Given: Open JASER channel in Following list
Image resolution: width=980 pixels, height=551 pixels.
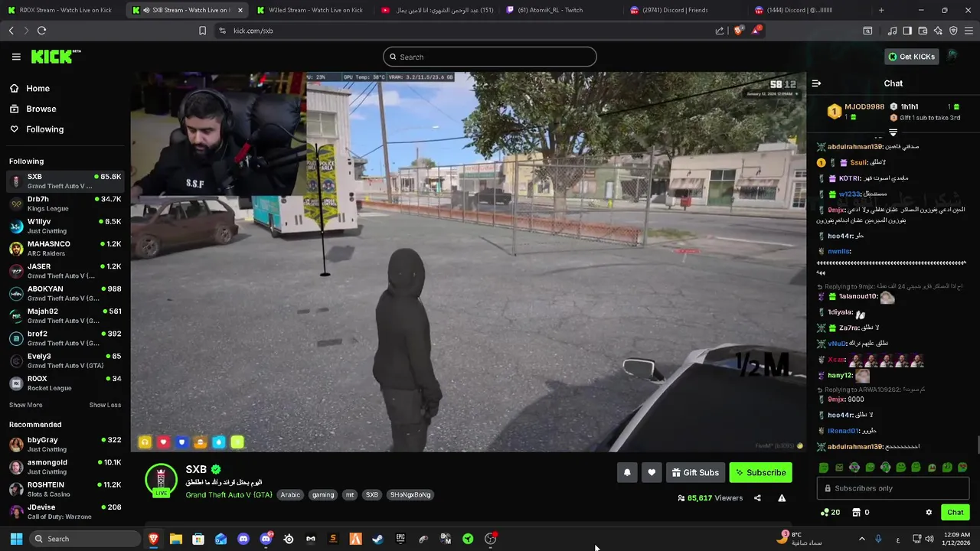Looking at the screenshot, I should tap(65, 271).
